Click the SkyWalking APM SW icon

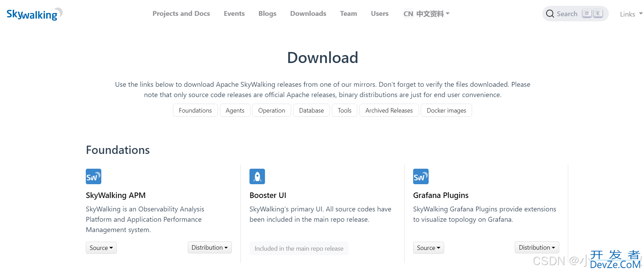pos(93,176)
